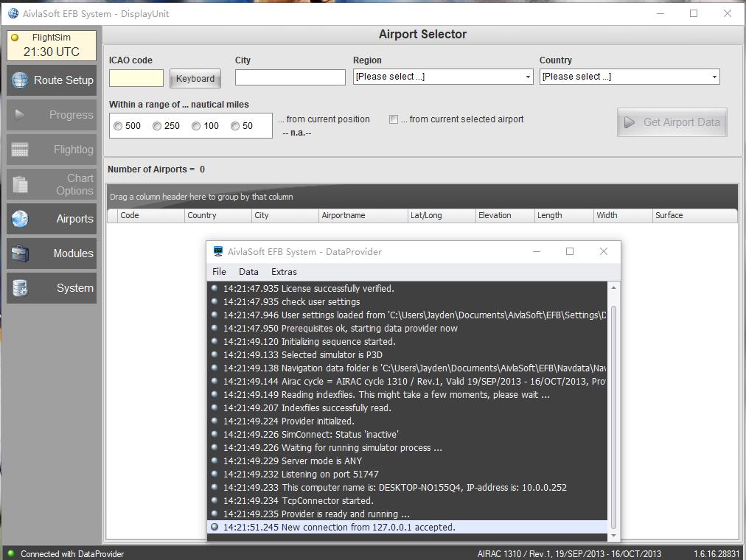Screen dimensions: 746x560
Task: Click the DisplayUnit window title globe icon
Action: point(13,13)
